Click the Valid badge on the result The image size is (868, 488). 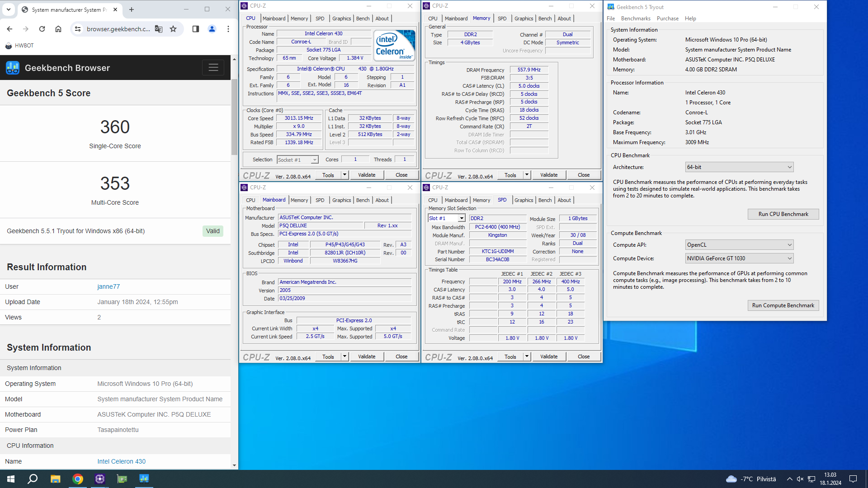(213, 231)
